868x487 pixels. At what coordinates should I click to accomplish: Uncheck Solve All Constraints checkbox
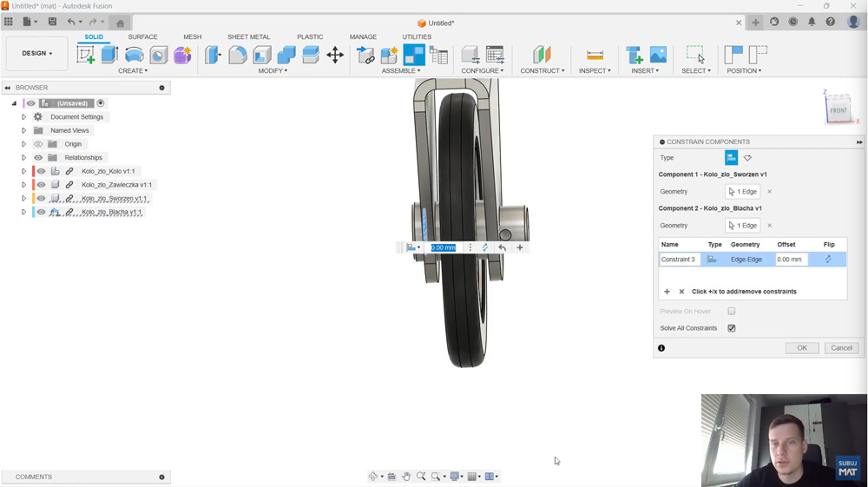732,328
